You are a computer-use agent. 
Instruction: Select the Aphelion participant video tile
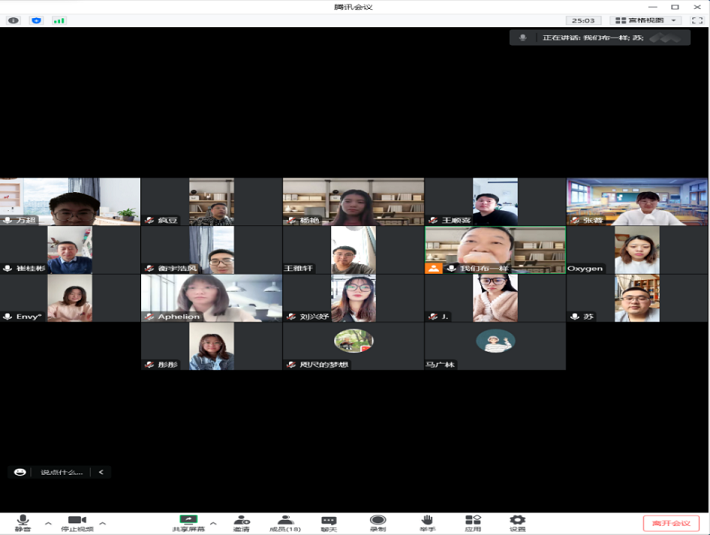pos(211,298)
